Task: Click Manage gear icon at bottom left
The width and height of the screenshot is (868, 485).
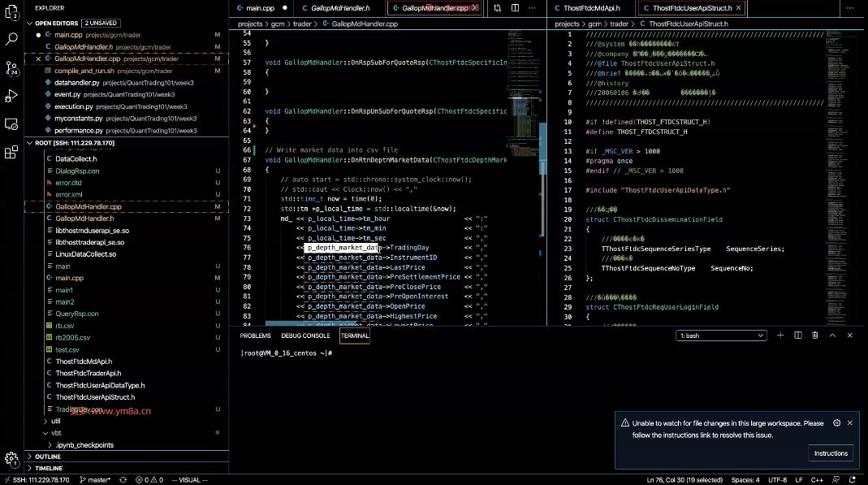Action: click(11, 459)
